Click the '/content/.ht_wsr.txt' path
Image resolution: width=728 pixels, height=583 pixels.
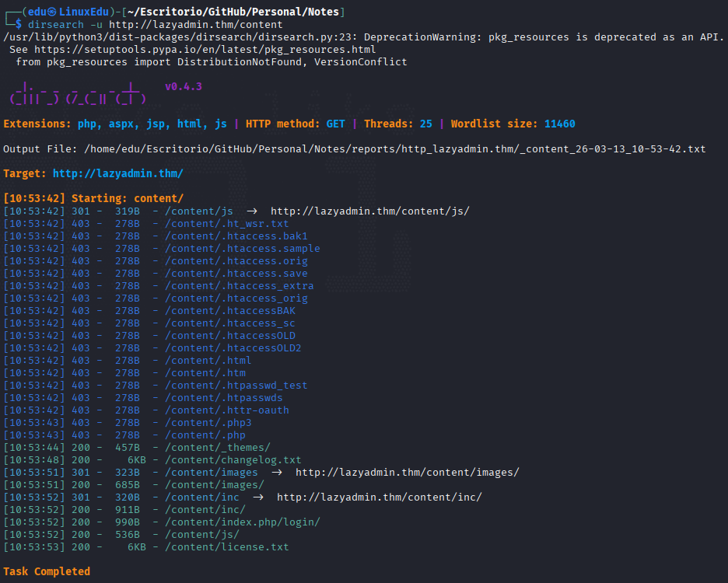click(227, 224)
